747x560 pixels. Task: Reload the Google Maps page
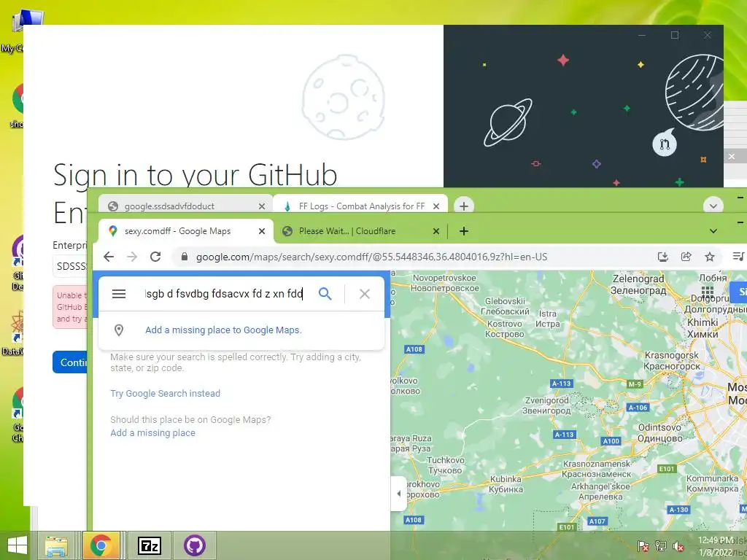(155, 257)
